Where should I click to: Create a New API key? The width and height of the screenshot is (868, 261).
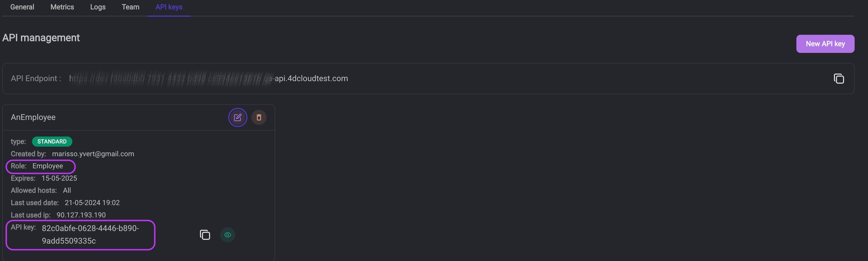[x=825, y=44]
